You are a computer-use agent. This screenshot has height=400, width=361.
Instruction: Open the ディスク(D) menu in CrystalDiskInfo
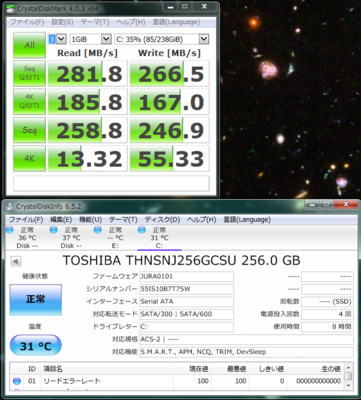(162, 220)
